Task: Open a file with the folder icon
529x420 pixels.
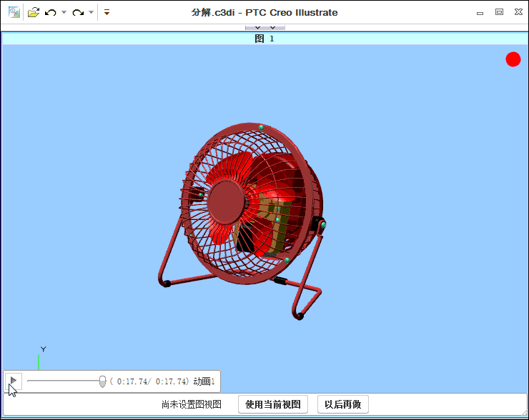Action: (x=34, y=12)
